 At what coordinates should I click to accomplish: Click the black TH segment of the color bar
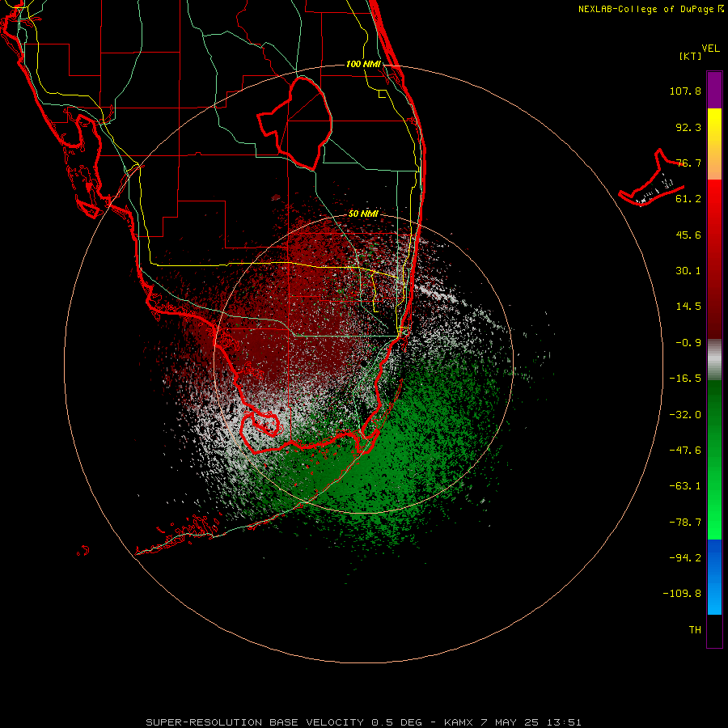pos(714,631)
